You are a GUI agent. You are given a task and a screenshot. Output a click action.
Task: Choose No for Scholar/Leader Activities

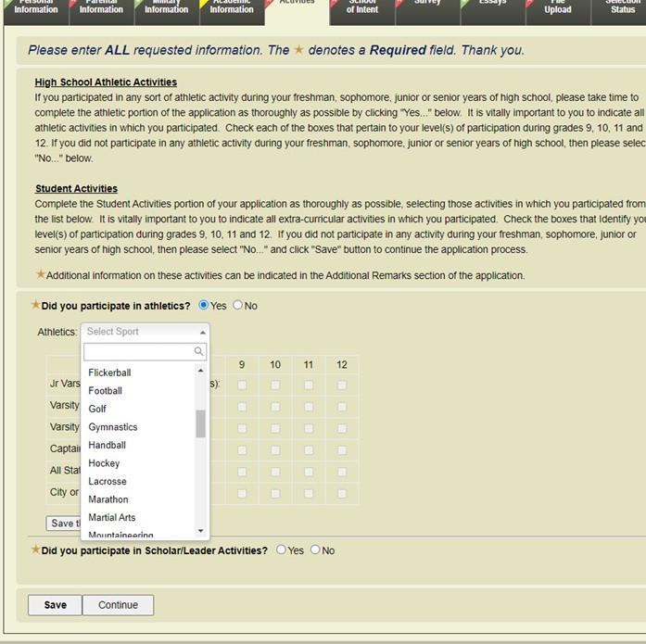315,550
